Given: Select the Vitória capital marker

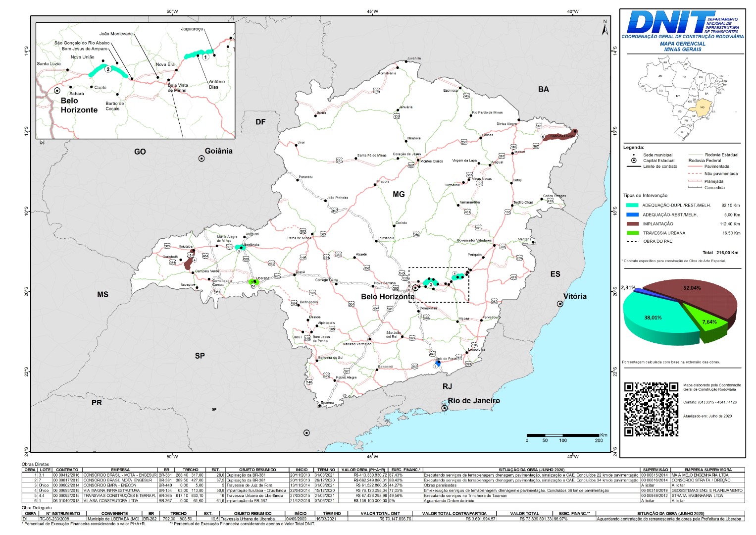Looking at the screenshot, I should (560, 304).
